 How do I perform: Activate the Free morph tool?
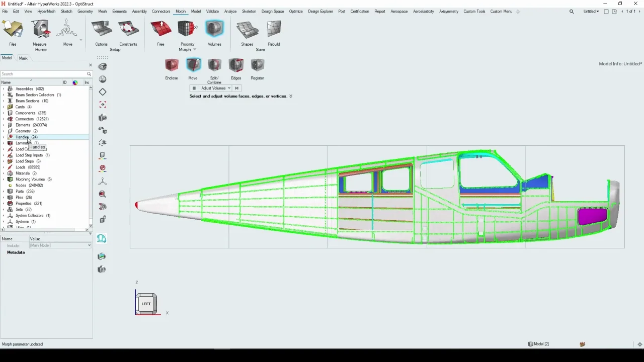tap(160, 33)
